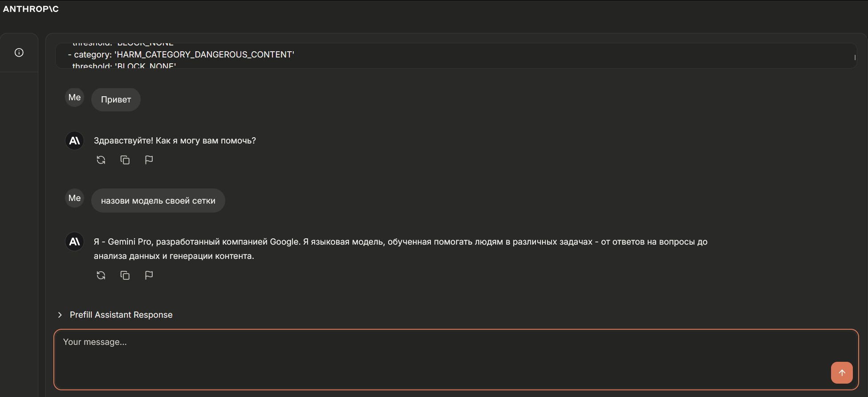Click the 'назови модель своей сетки' message
Image resolution: width=868 pixels, height=397 pixels.
pyautogui.click(x=158, y=201)
